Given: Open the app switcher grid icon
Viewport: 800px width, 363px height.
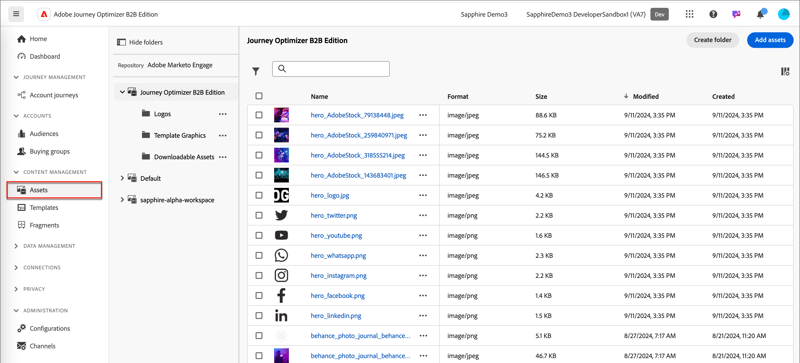Looking at the screenshot, I should point(689,14).
